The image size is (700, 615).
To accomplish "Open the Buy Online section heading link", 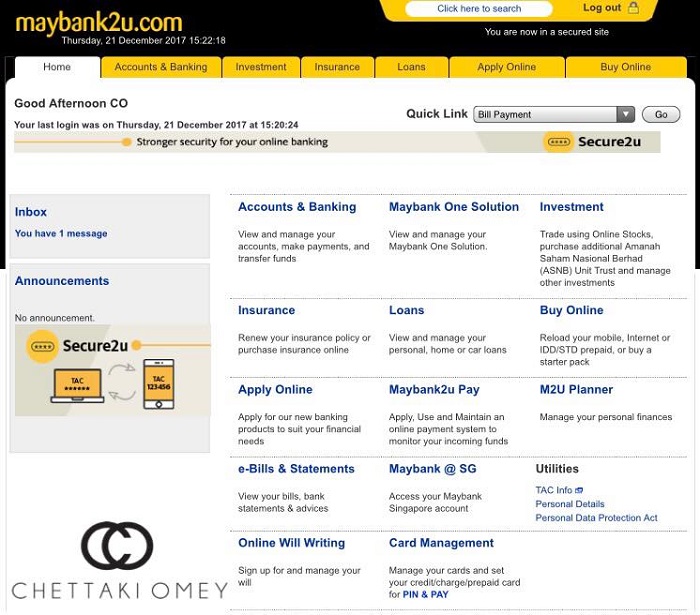I will click(x=571, y=310).
